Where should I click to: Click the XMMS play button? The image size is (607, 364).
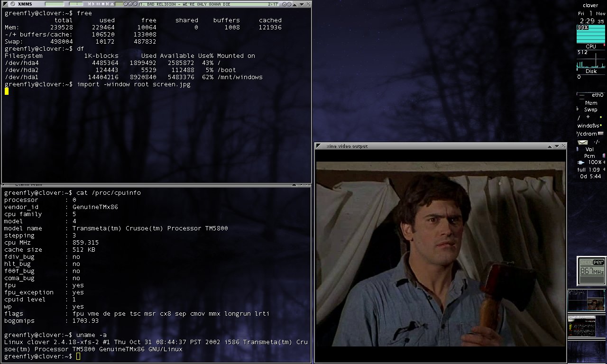point(93,4)
